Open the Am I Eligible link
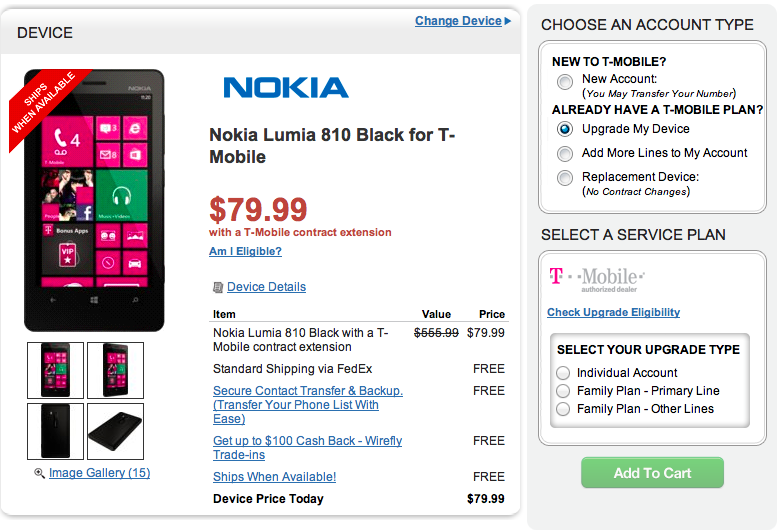 245,252
